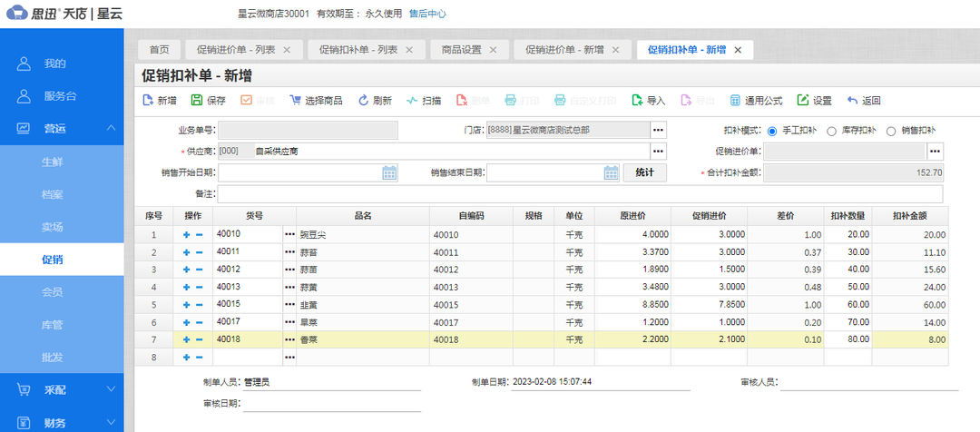Click the 扫描 (scan) toolbar icon
The width and height of the screenshot is (980, 432).
click(412, 101)
